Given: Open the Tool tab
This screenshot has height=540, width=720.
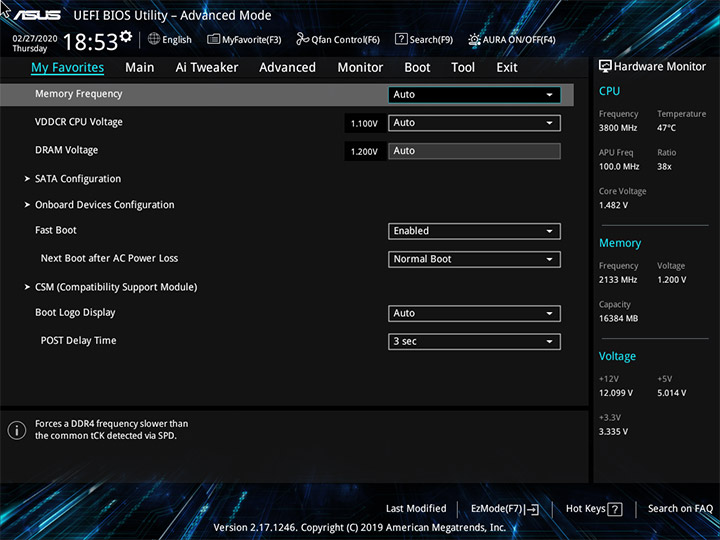Looking at the screenshot, I should click(x=463, y=68).
